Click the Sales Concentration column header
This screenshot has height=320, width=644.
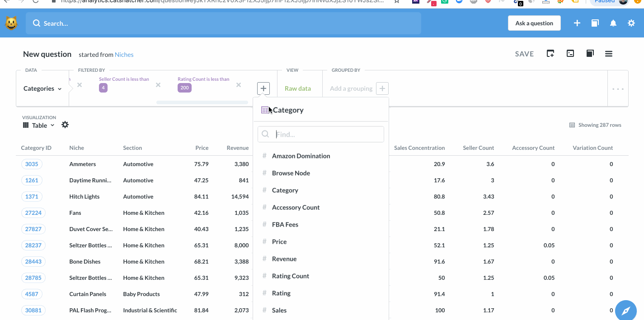419,148
